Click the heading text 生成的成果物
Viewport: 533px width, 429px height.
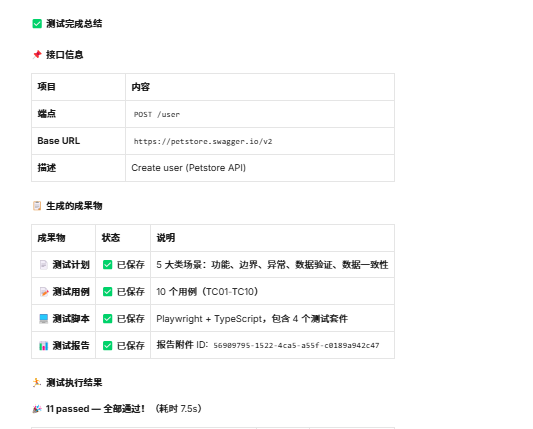(74, 206)
